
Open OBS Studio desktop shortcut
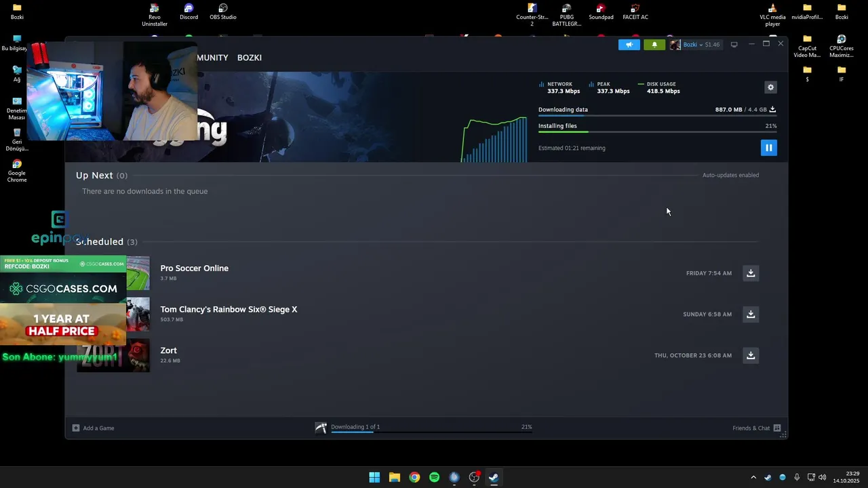[x=223, y=12]
